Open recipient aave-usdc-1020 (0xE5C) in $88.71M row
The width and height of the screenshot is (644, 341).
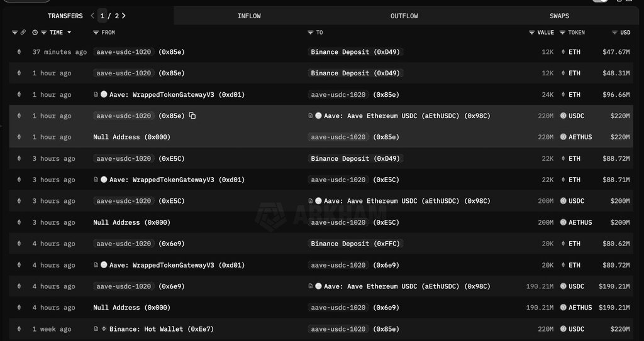coord(353,180)
